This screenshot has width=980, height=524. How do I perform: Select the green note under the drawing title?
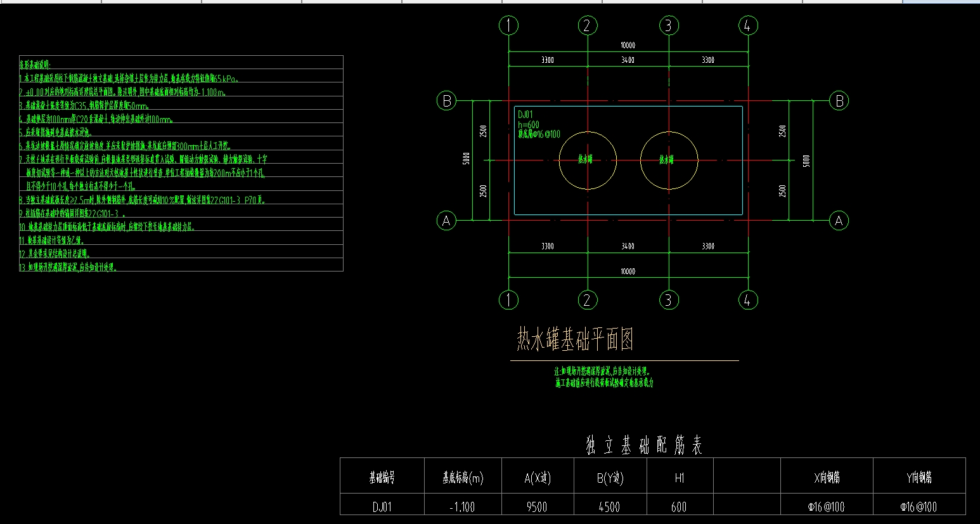pyautogui.click(x=603, y=377)
